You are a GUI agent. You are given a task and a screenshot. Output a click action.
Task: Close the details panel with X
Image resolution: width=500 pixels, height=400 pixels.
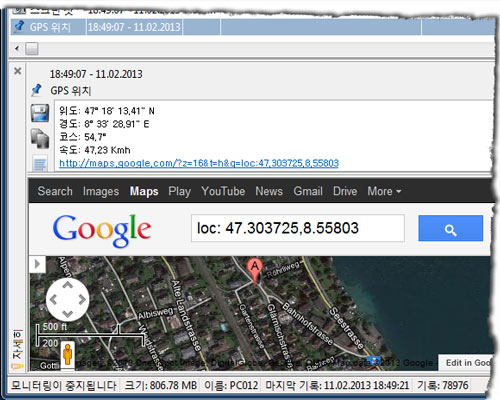[18, 71]
